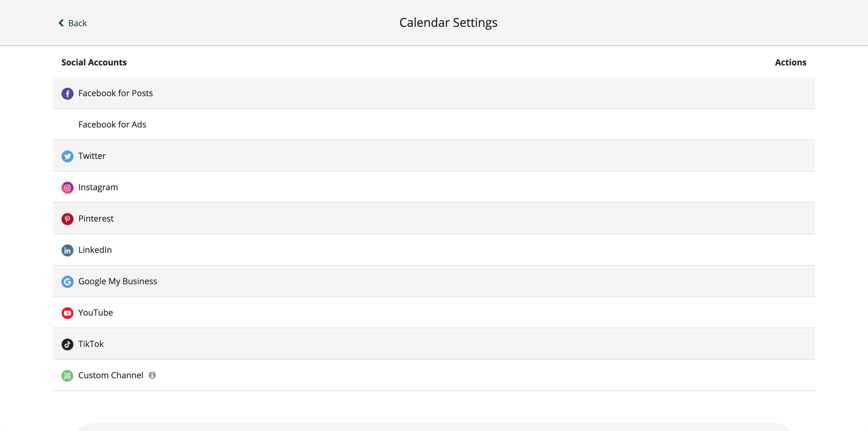Click the green Custom Channel icon
Viewport: 868px width, 431px height.
[68, 376]
